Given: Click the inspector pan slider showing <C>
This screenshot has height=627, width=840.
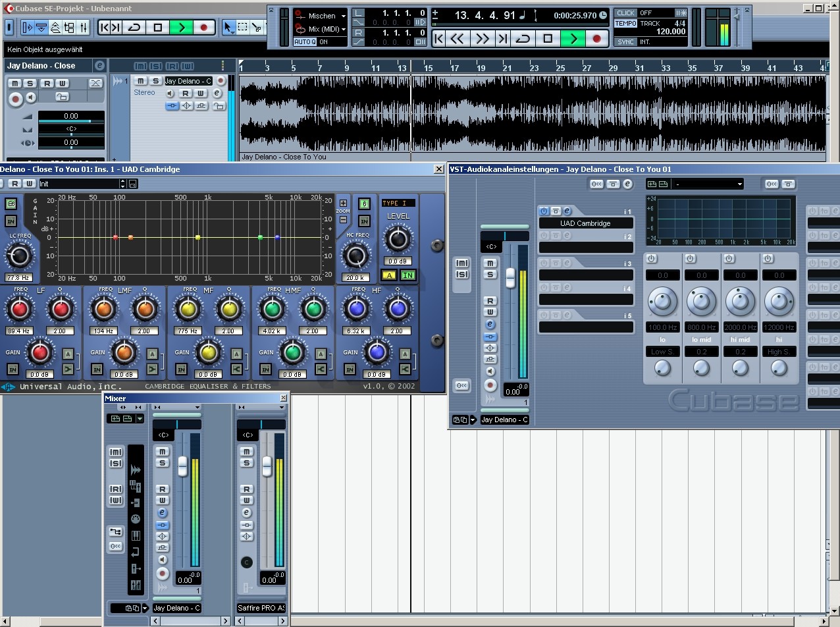Looking at the screenshot, I should click(x=71, y=129).
